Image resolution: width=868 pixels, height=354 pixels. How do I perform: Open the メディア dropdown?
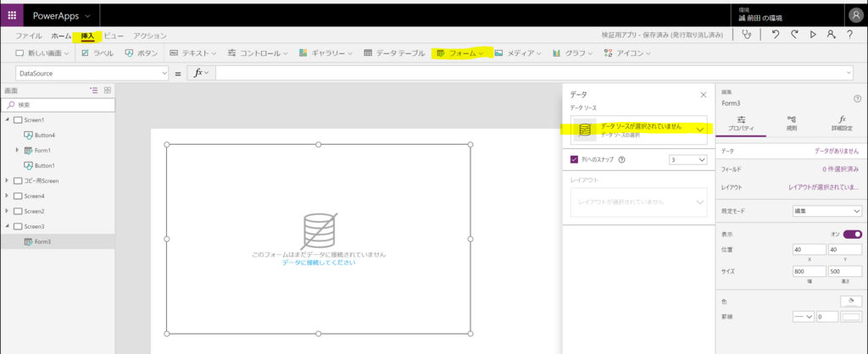[518, 53]
